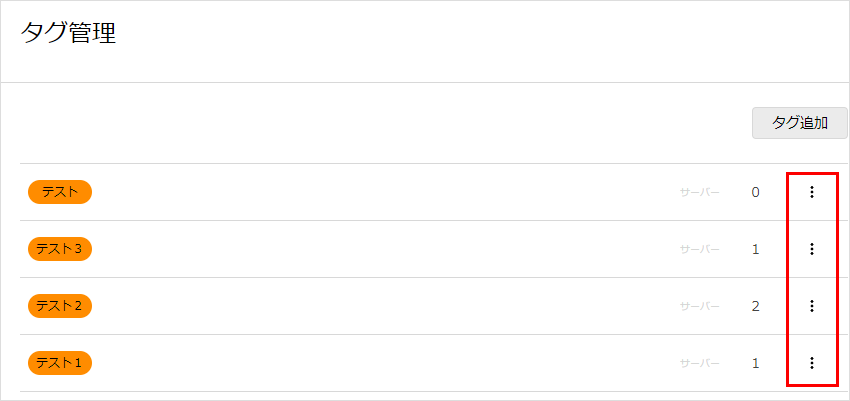850x401 pixels.
Task: Click the タグ追加 button
Action: [x=800, y=123]
